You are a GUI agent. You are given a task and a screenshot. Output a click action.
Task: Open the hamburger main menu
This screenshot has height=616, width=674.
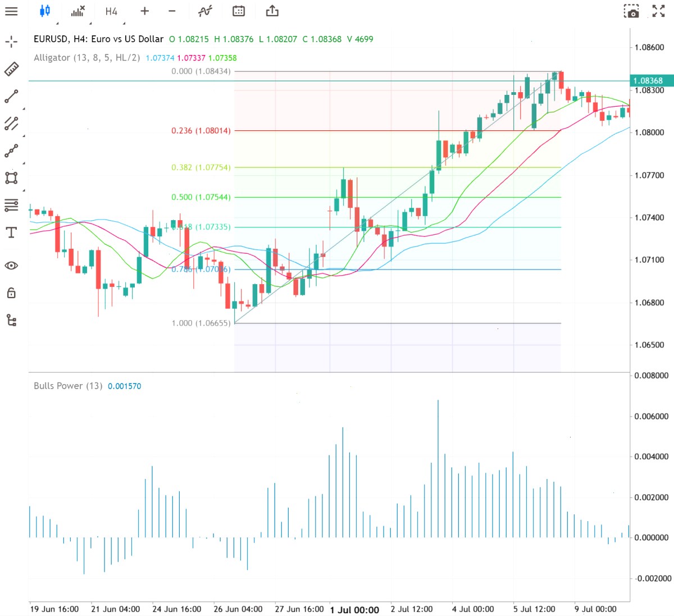coord(11,11)
